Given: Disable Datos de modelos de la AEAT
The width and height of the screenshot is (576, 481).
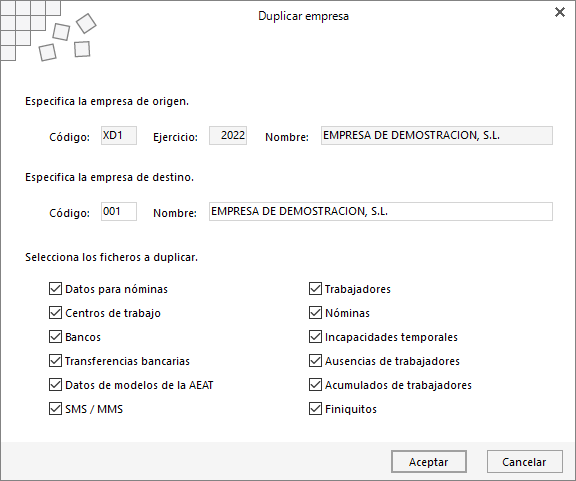Looking at the screenshot, I should click(55, 385).
